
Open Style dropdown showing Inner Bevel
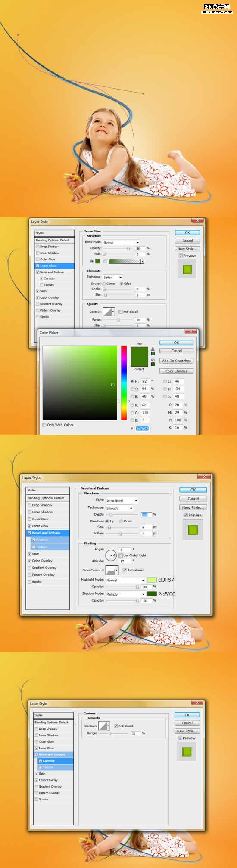(x=122, y=500)
